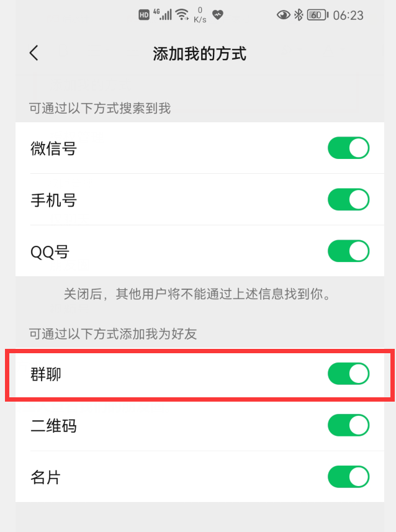Tap the 二维码 row label
Viewport: 396px width, 532px height.
pos(53,426)
